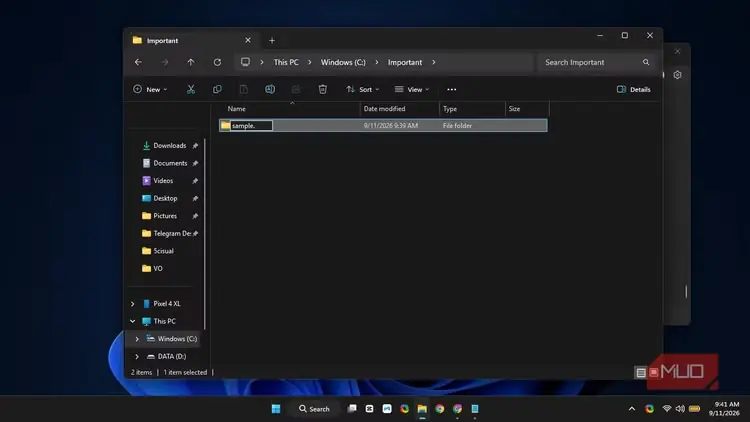Go back with the left arrow

coord(138,62)
